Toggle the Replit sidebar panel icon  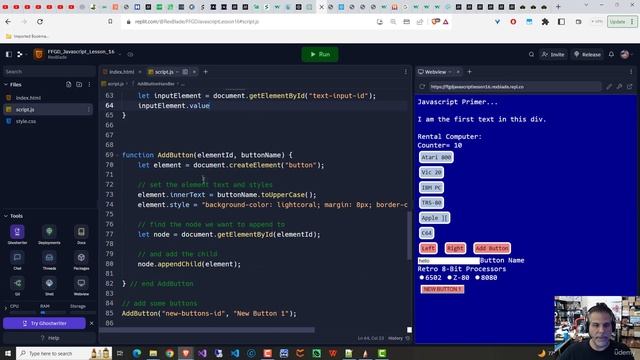click(x=9, y=54)
